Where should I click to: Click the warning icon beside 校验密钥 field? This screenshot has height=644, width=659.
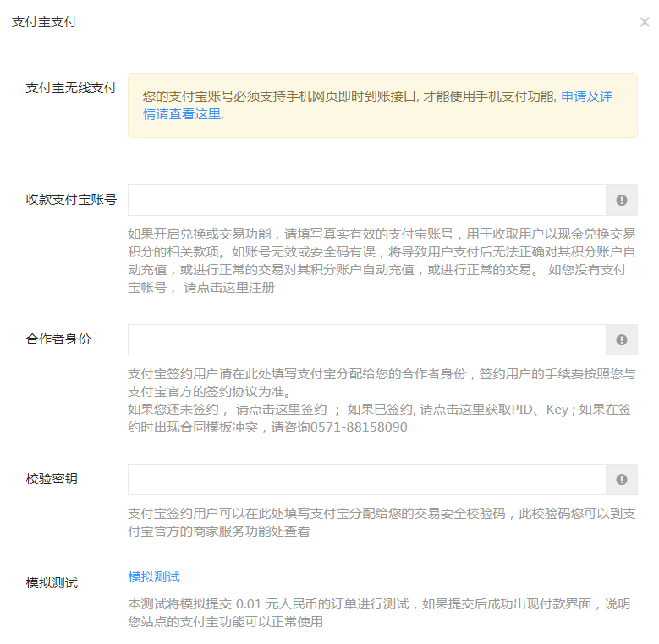click(x=622, y=479)
